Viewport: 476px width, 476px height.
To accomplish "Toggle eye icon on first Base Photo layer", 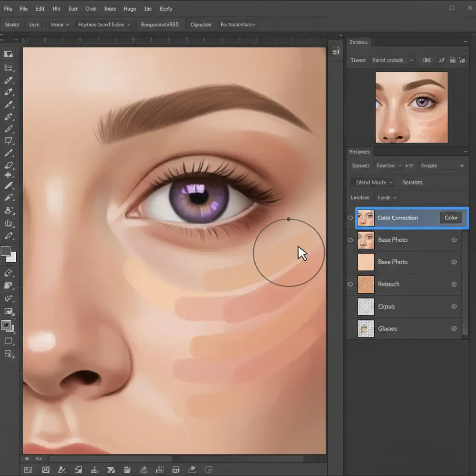I will tap(350, 240).
